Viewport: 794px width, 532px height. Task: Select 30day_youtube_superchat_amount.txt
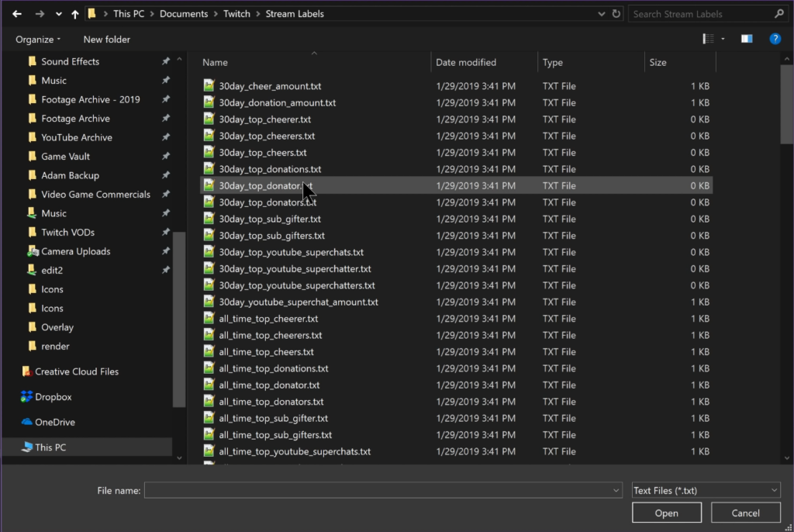tap(299, 302)
